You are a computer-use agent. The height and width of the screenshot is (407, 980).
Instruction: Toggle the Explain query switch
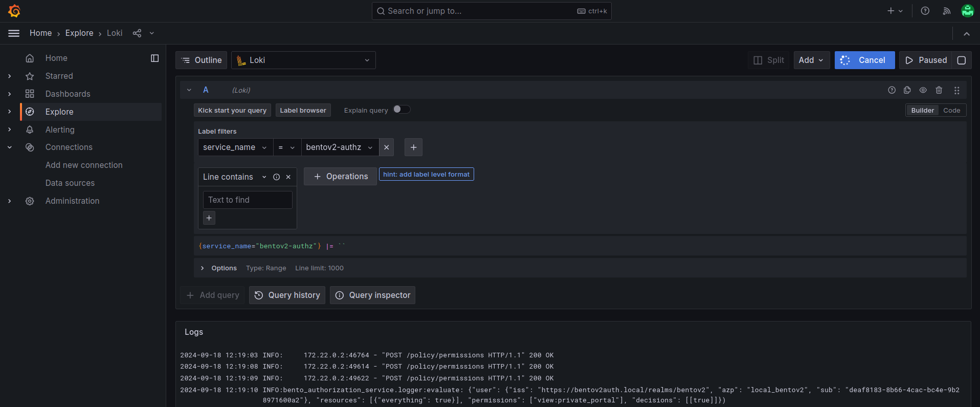pos(402,110)
